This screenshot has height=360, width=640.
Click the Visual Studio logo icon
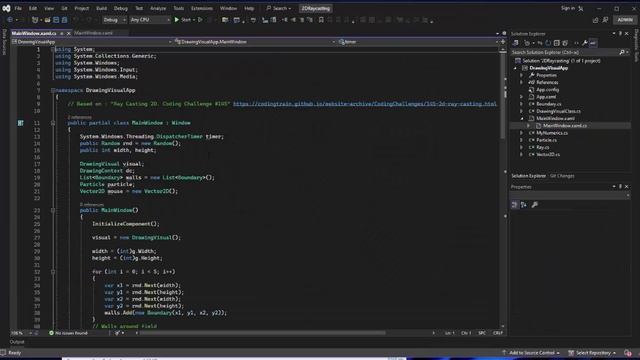click(6, 8)
